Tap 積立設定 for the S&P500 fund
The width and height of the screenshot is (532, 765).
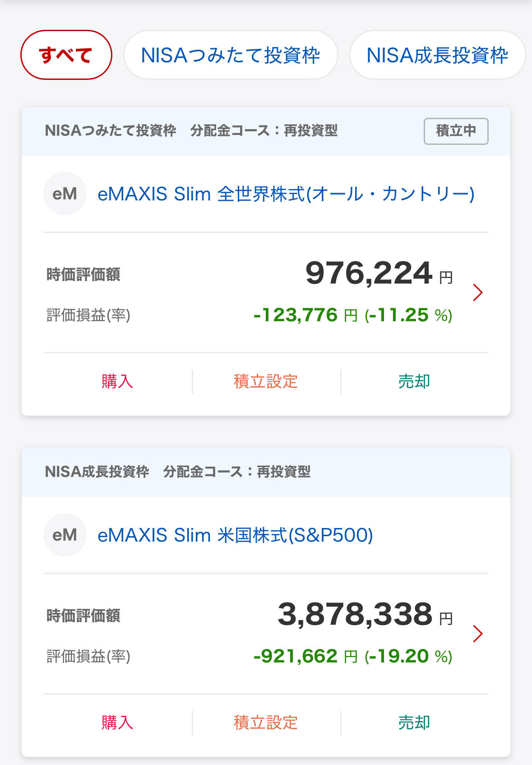pyautogui.click(x=266, y=723)
